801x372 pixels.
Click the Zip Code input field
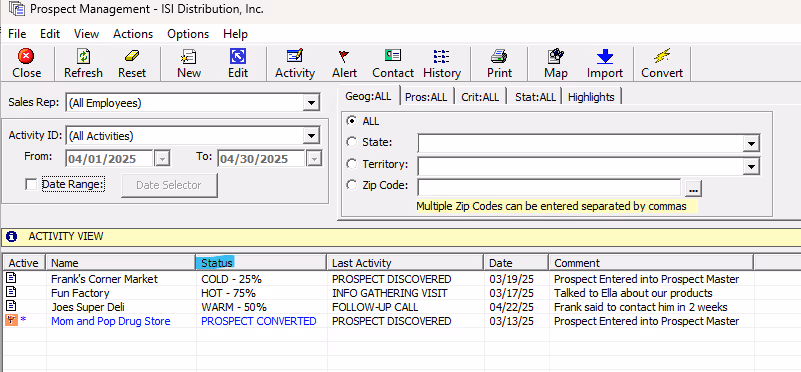coord(549,187)
